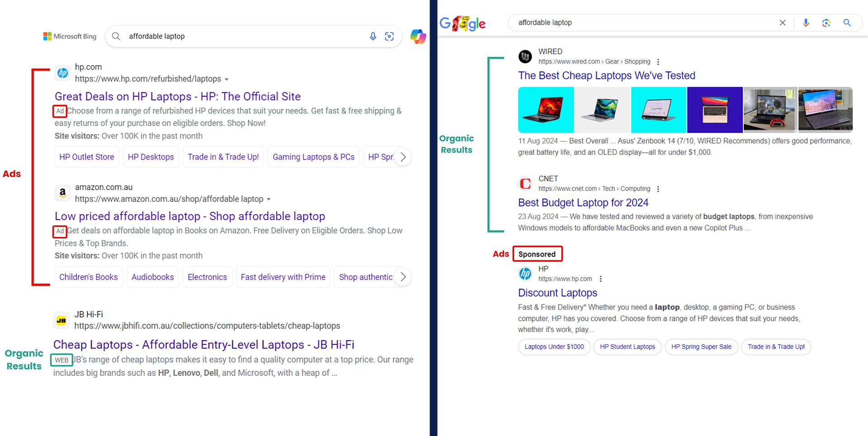This screenshot has height=436, width=868.
Task: Click the 'Shop authentic' sitelink
Action: [365, 277]
